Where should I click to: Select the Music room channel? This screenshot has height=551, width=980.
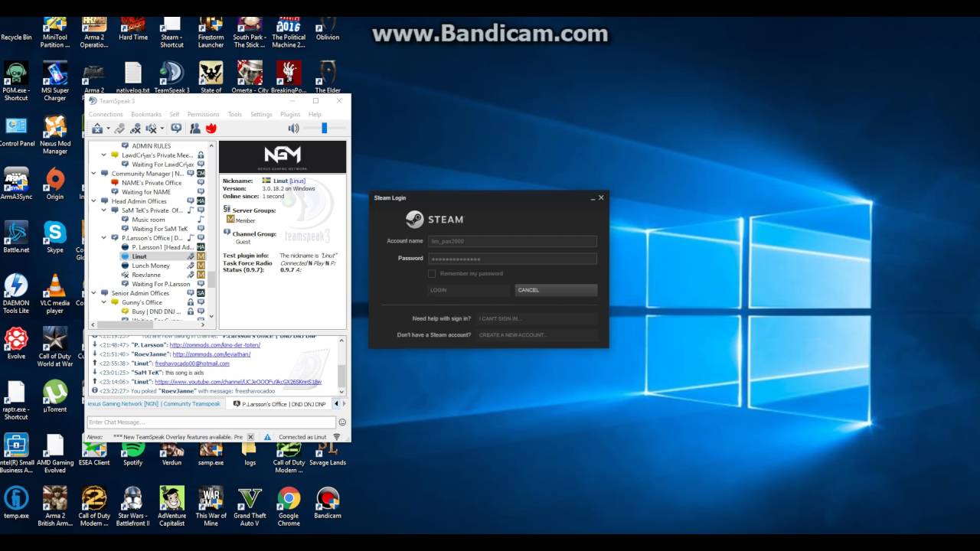tap(149, 220)
